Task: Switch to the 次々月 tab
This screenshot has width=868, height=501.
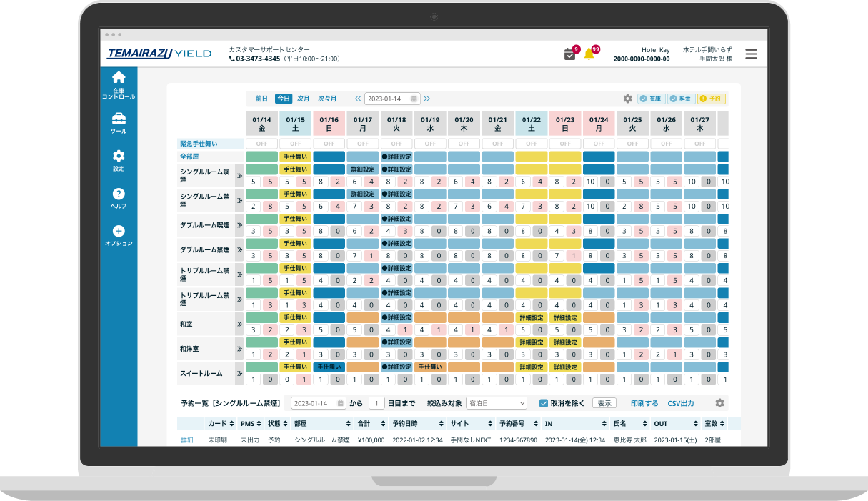Action: (326, 99)
